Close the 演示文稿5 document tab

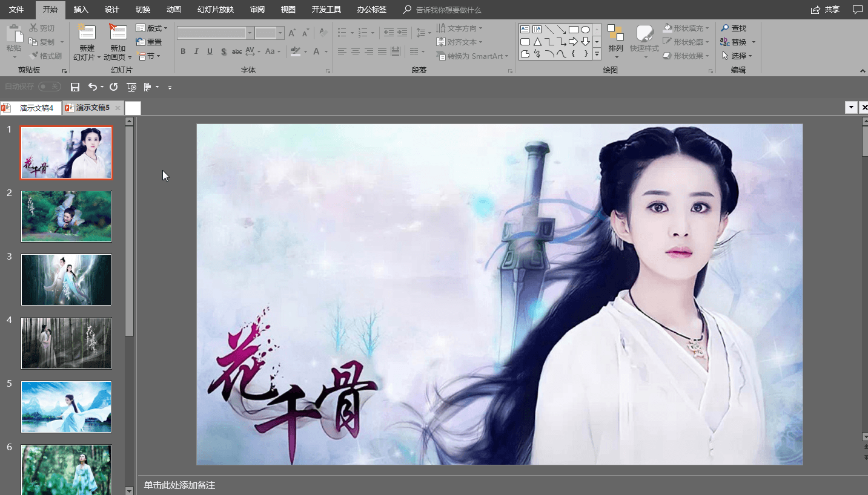(118, 108)
